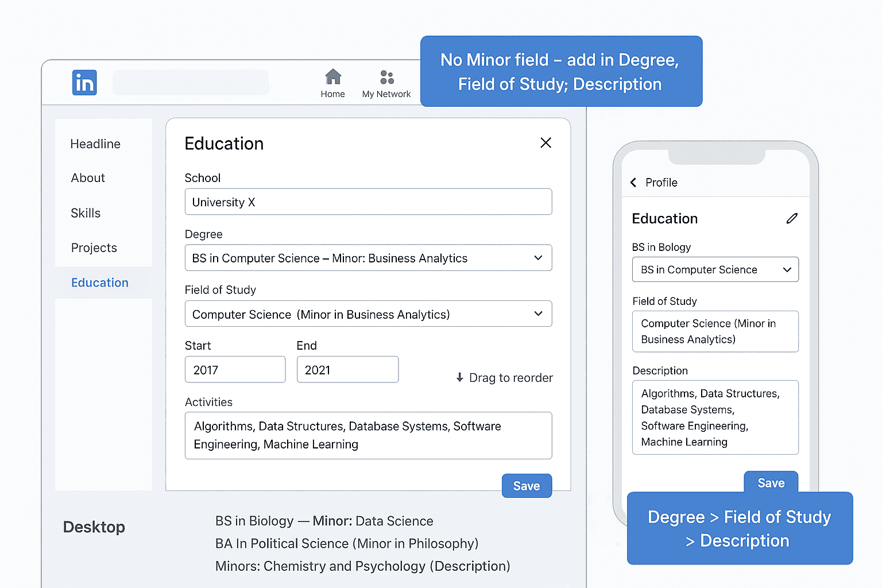This screenshot has height=588, width=882.
Task: Switch selection to the Skills sidebar entry
Action: click(86, 212)
